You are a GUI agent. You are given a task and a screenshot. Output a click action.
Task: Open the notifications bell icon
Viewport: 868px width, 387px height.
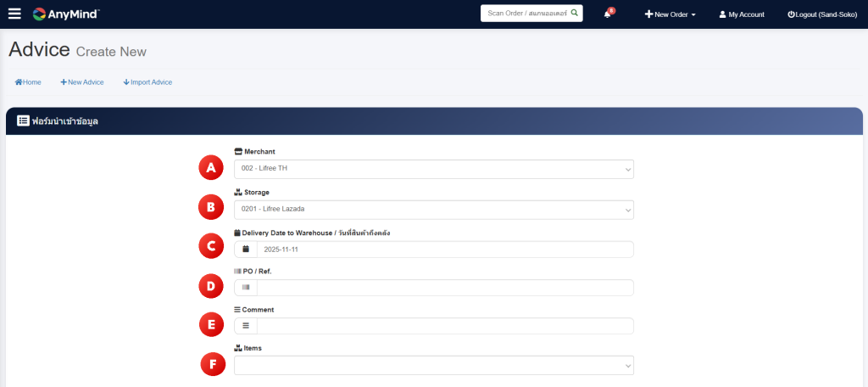tap(608, 14)
